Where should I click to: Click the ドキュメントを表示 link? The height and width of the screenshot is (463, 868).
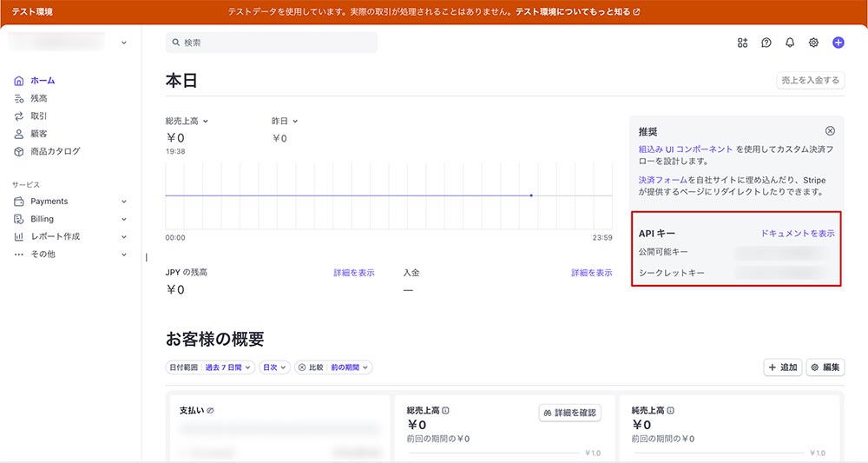point(798,233)
